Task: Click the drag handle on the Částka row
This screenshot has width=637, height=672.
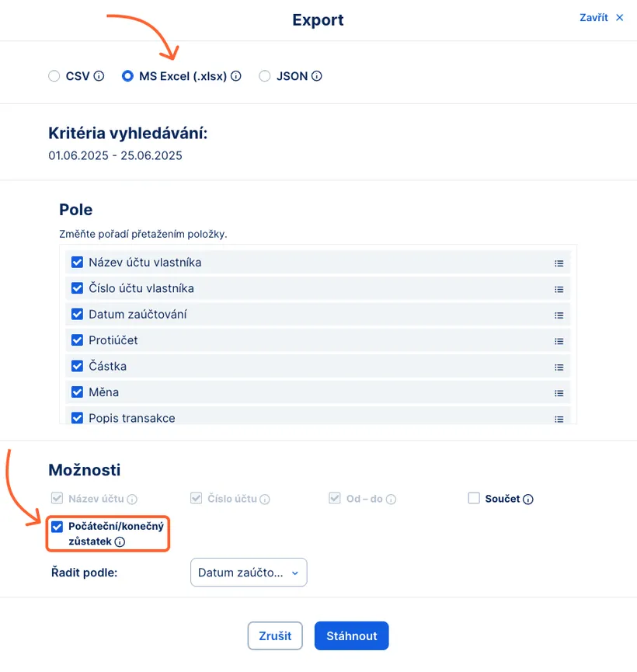Action: tap(559, 366)
